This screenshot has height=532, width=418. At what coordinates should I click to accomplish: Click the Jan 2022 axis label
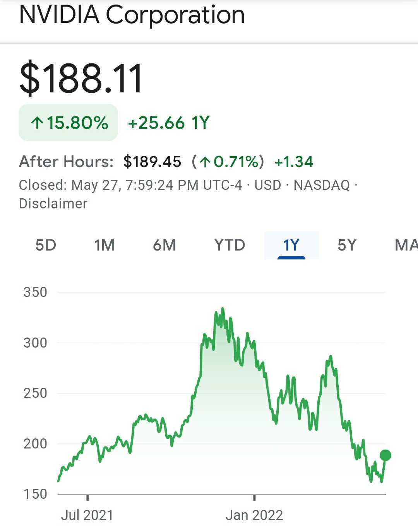coord(254,515)
